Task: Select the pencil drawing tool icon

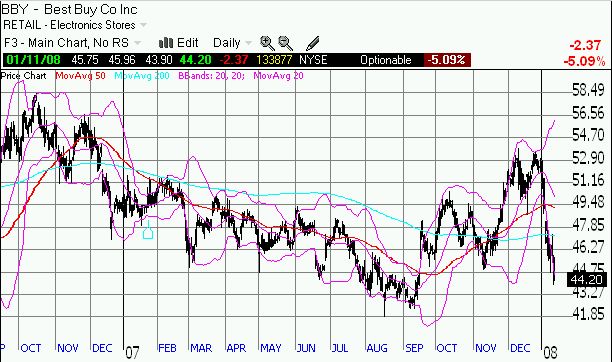Action: point(313,43)
